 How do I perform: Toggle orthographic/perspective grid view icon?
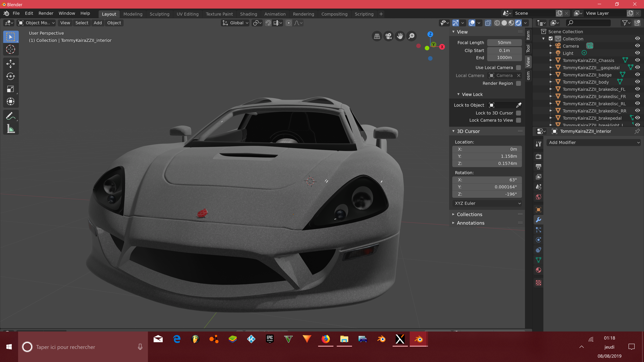377,37
